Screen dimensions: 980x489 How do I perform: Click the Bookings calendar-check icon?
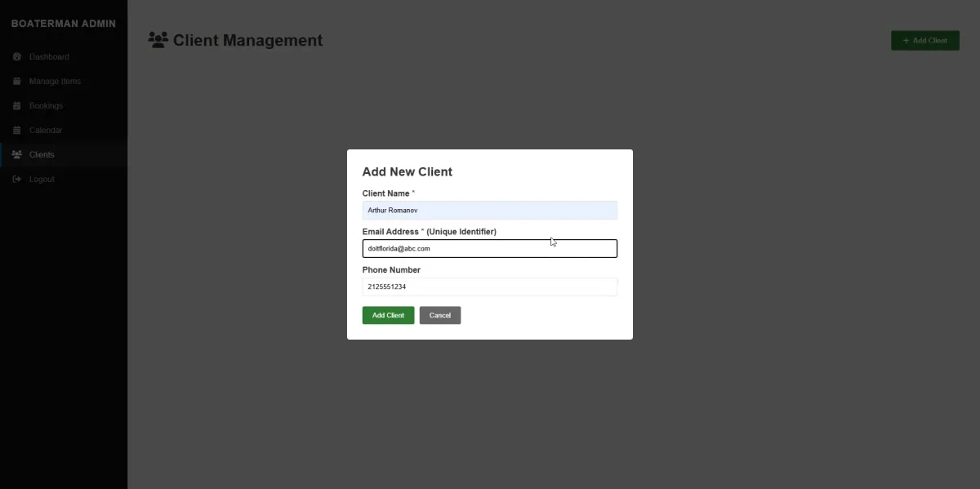point(16,106)
